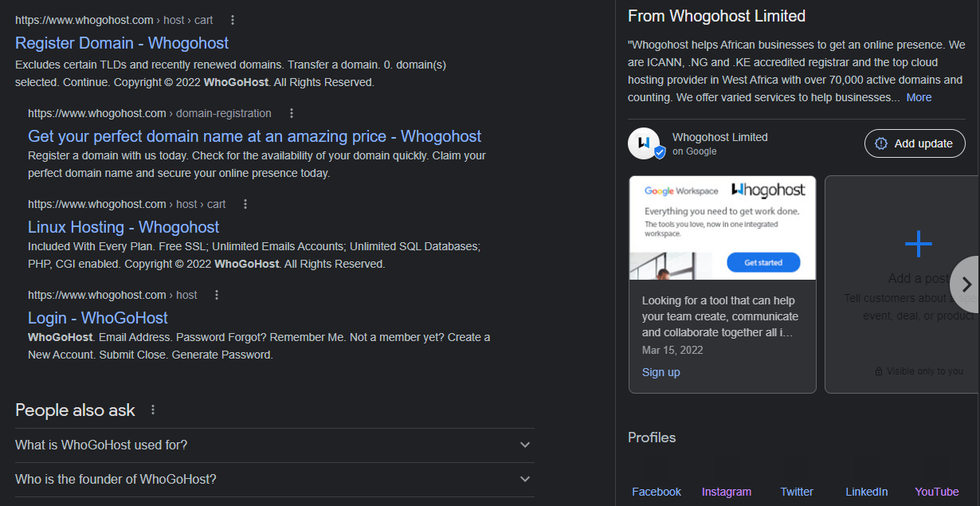
Task: Click the Whogohost Limited profile logo
Action: tap(644, 143)
